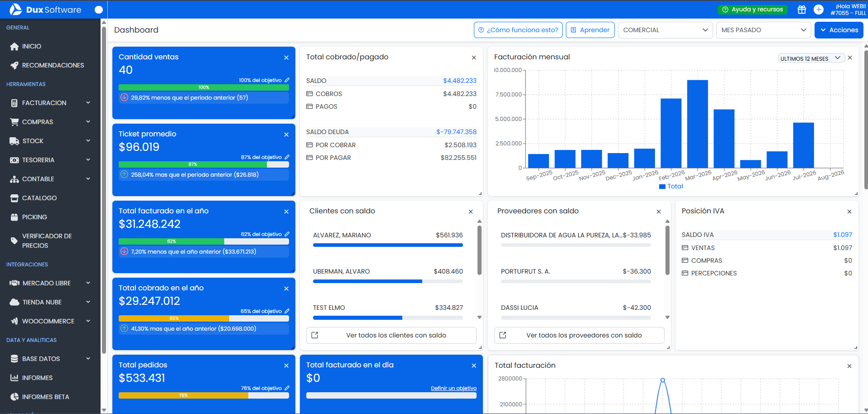
Task: Click Ticket promedio 87% progress bar
Action: [x=204, y=164]
